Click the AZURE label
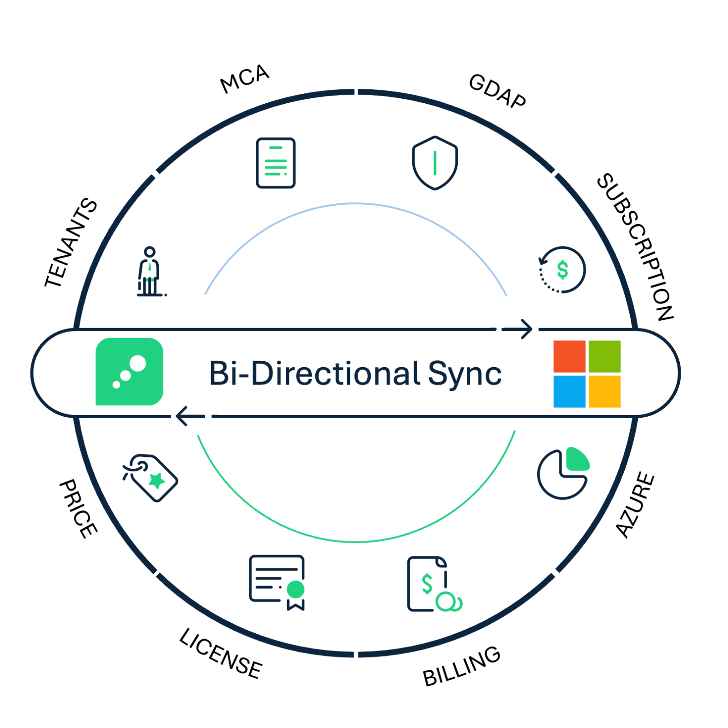 pos(635,505)
